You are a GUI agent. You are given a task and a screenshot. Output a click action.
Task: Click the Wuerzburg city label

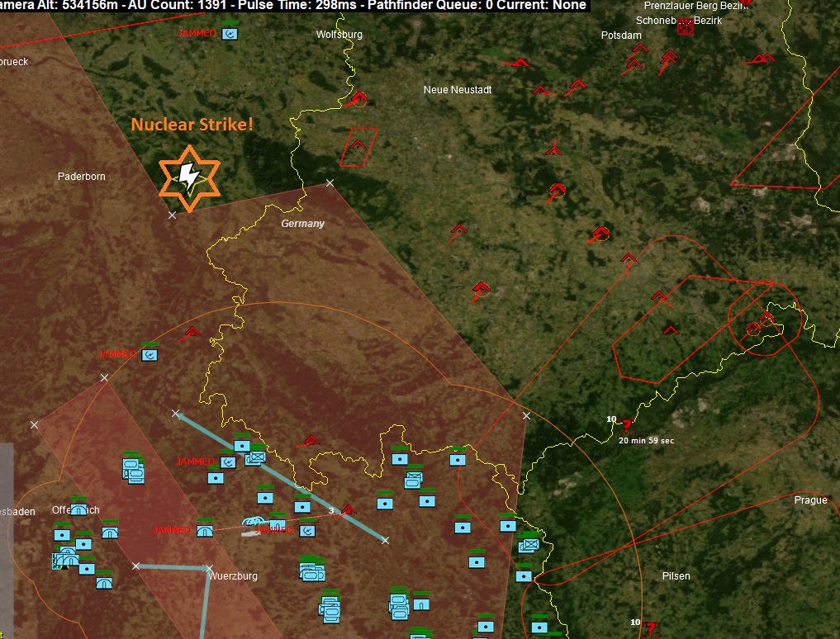tap(234, 575)
